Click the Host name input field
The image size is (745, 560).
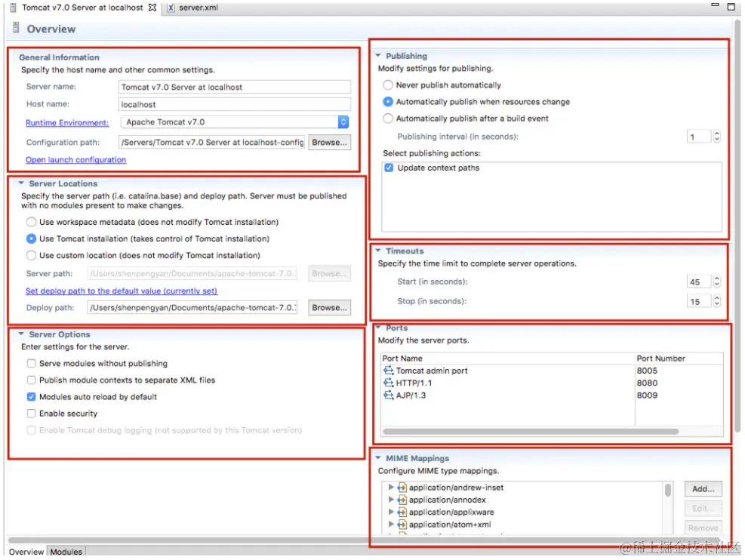coord(234,104)
